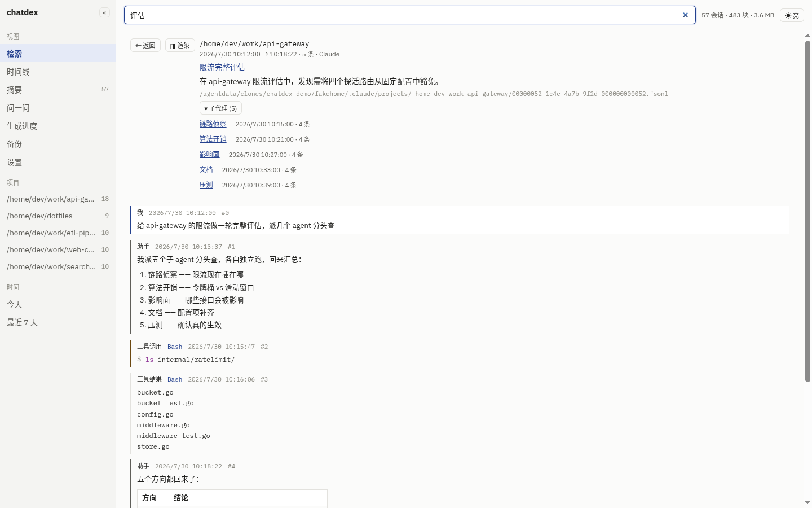Click the vertical scrollbar thumb

coord(807,211)
